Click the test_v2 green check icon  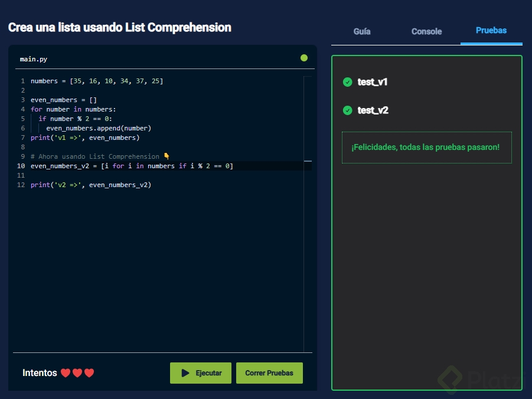click(347, 110)
